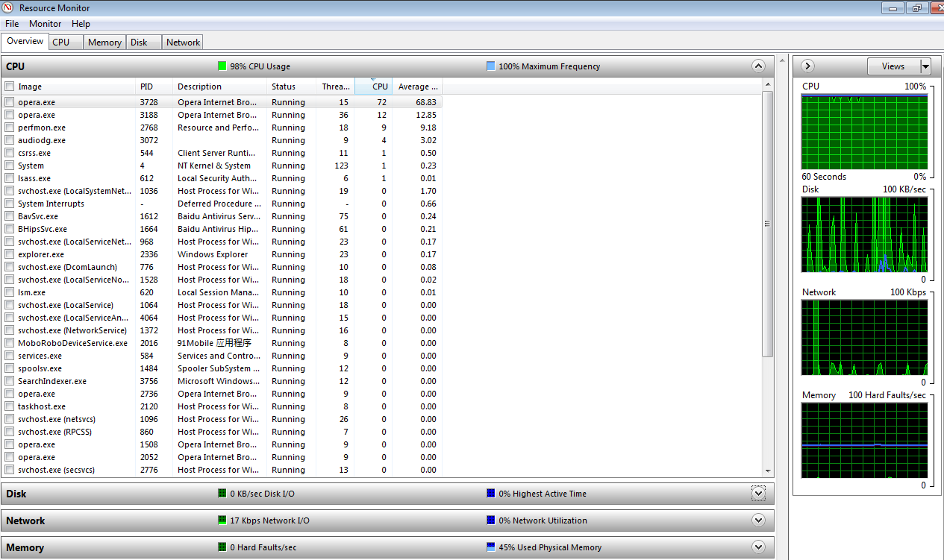The width and height of the screenshot is (944, 560).
Task: Expand the Disk section chevron
Action: pyautogui.click(x=759, y=494)
